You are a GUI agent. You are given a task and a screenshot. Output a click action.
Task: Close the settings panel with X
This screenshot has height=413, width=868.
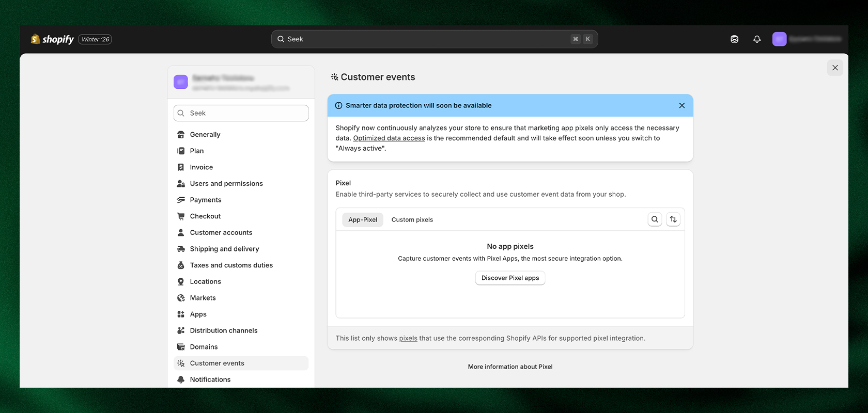coord(835,68)
